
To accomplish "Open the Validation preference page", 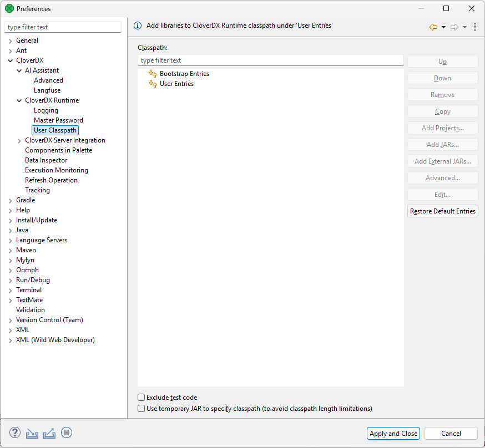I will pos(31,310).
